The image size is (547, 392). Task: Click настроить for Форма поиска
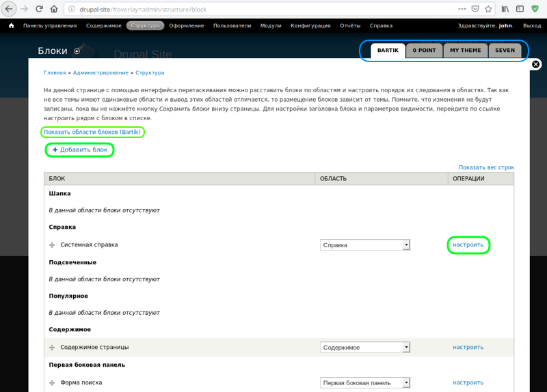(468, 382)
